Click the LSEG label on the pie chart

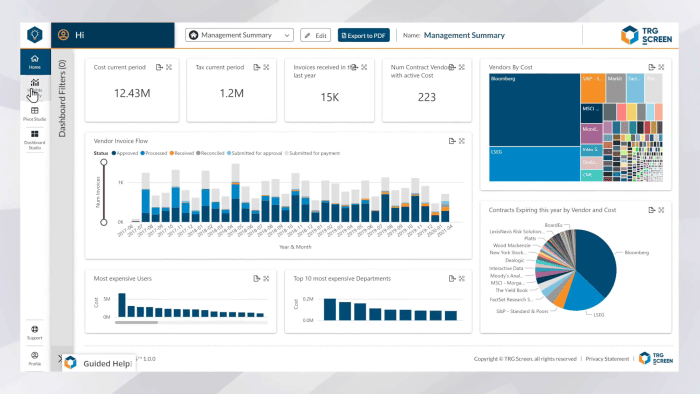599,315
